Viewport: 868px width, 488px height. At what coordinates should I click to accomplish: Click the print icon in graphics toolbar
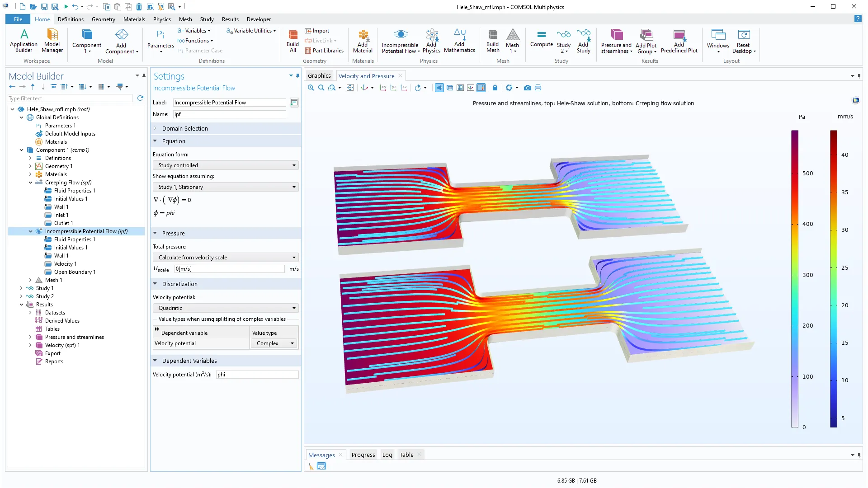538,88
